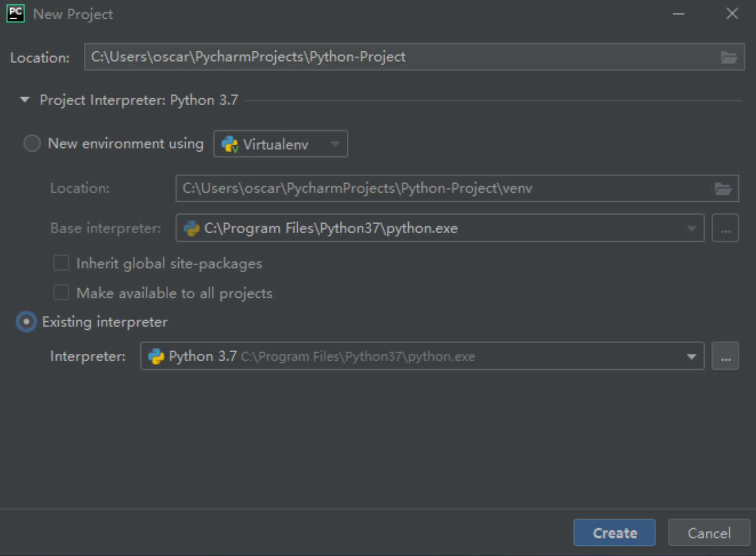Select the New environment using radio button
The image size is (756, 556).
tap(32, 144)
